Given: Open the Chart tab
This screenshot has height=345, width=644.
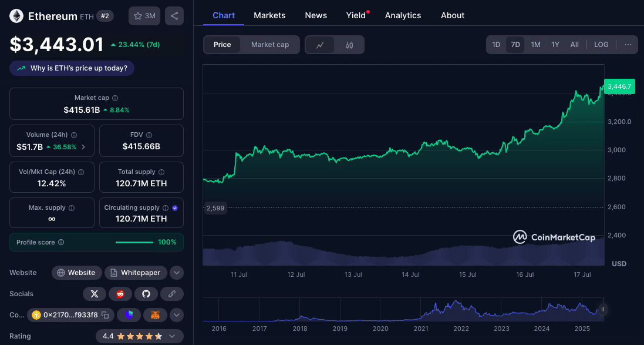Looking at the screenshot, I should coord(224,15).
